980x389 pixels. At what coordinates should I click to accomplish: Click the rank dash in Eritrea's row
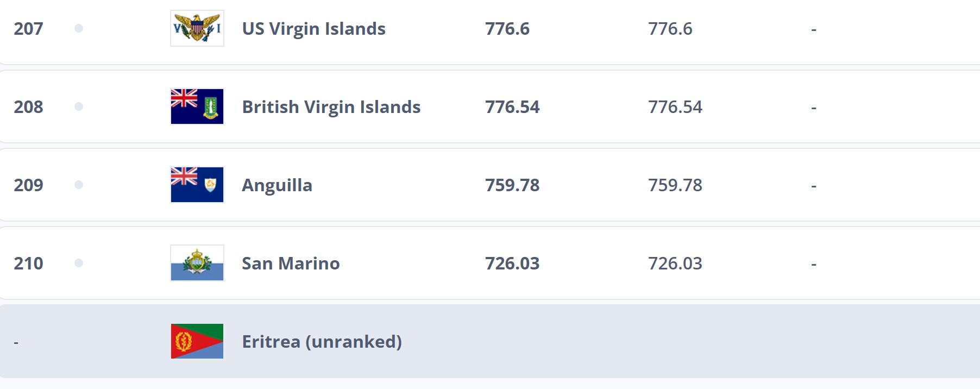16,342
